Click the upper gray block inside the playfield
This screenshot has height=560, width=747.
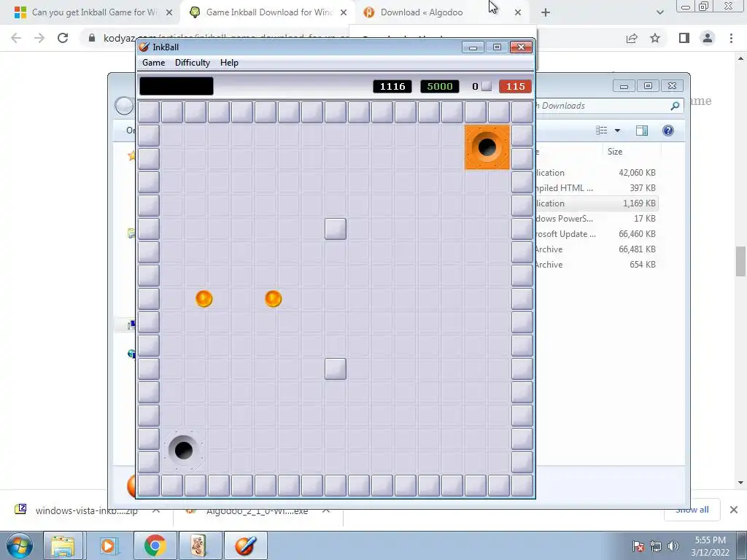click(x=336, y=228)
